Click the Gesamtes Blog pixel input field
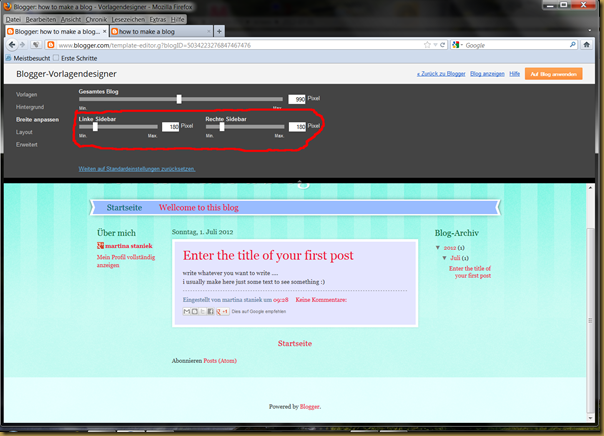The width and height of the screenshot is (604, 436). (x=297, y=99)
